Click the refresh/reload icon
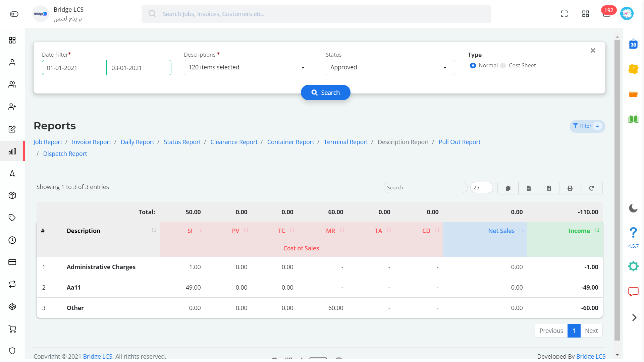 click(x=591, y=187)
